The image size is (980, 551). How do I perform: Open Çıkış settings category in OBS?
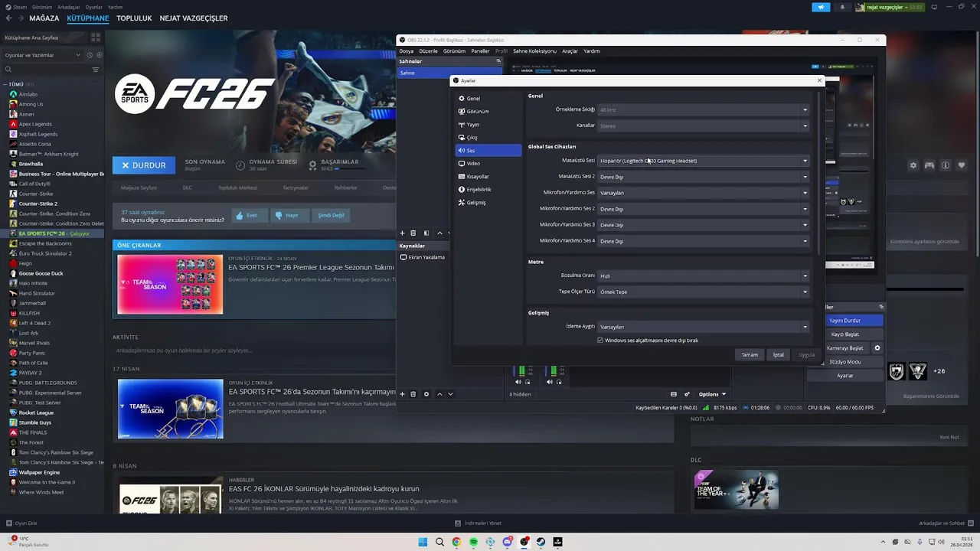tap(488, 138)
